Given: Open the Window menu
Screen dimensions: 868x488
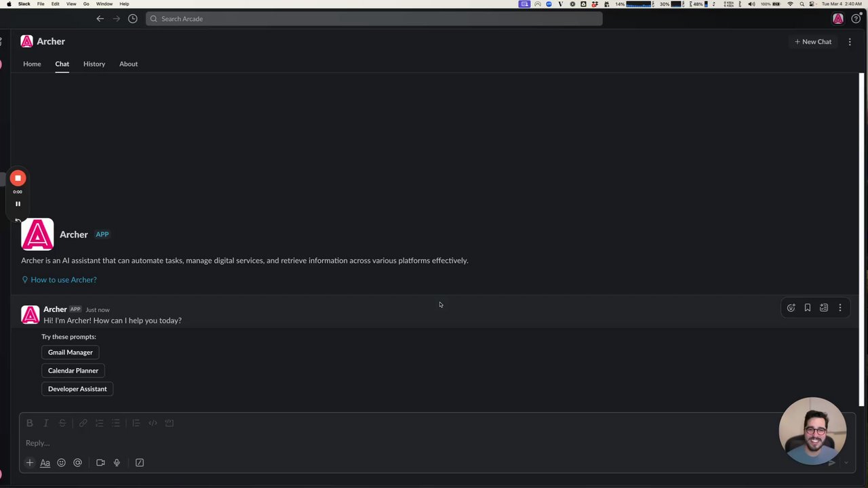Looking at the screenshot, I should (104, 4).
